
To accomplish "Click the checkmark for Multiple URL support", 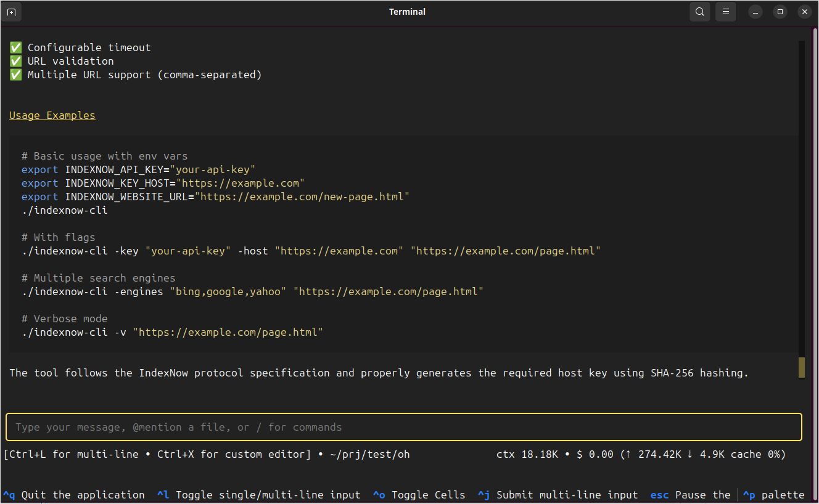I will (15, 74).
